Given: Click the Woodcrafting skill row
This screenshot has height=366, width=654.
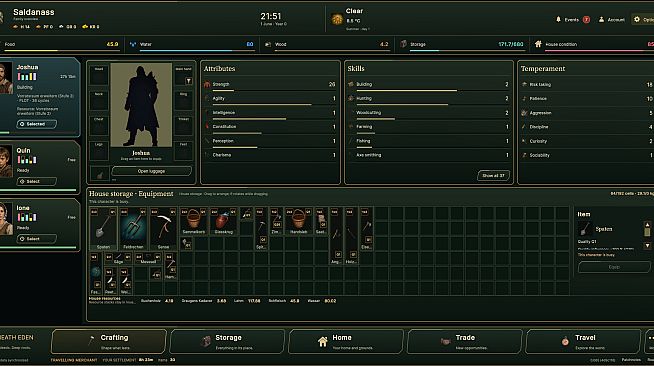Looking at the screenshot, I should 428,113.
